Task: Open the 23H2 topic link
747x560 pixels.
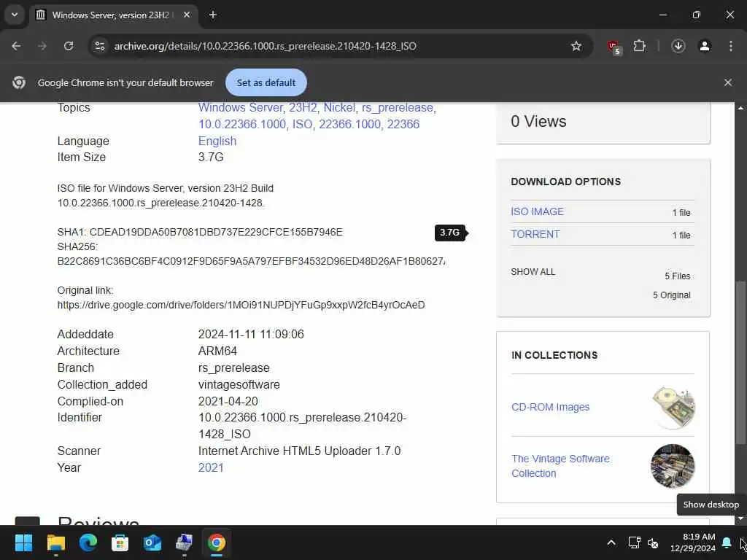Action: tap(303, 108)
